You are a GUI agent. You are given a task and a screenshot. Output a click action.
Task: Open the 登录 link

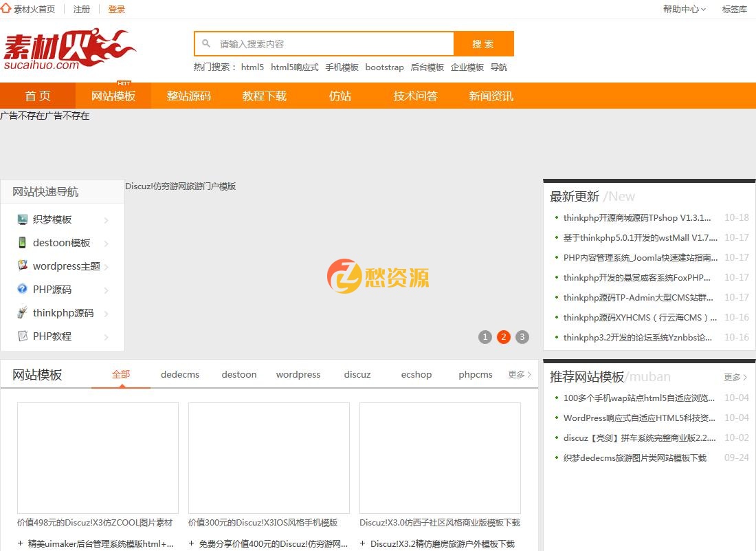[x=116, y=9]
